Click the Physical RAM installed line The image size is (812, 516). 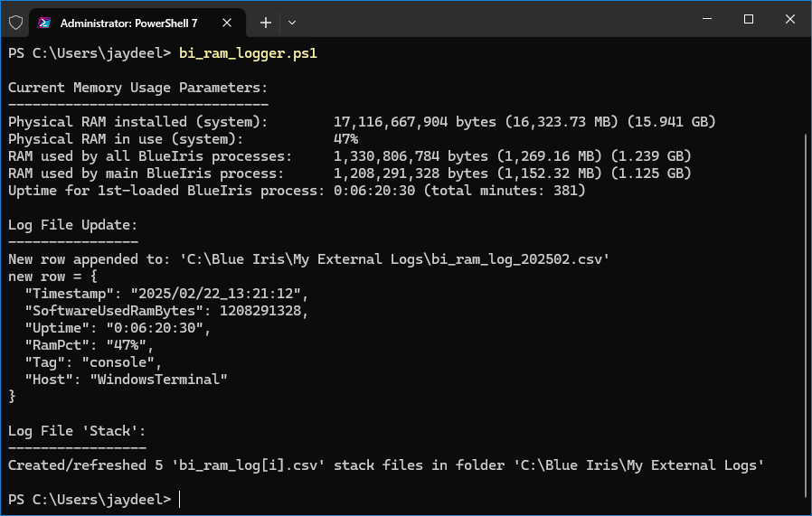[362, 122]
